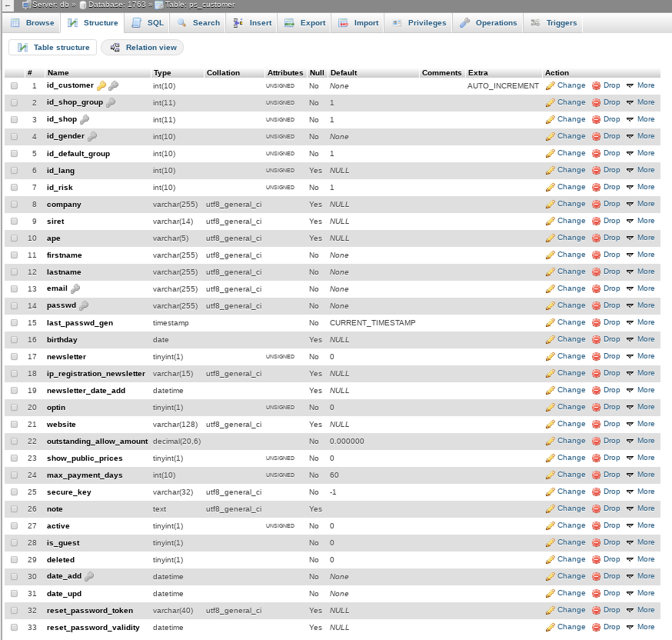The image size is (672, 640).
Task: Click the index key icon beside email column
Action: point(75,289)
